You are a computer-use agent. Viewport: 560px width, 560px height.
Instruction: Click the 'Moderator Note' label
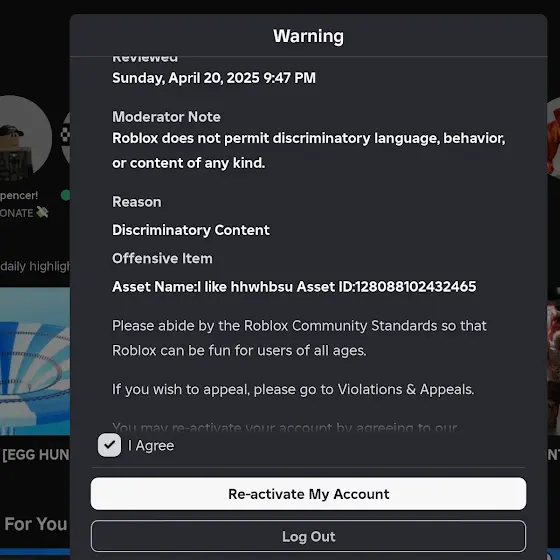tap(166, 117)
